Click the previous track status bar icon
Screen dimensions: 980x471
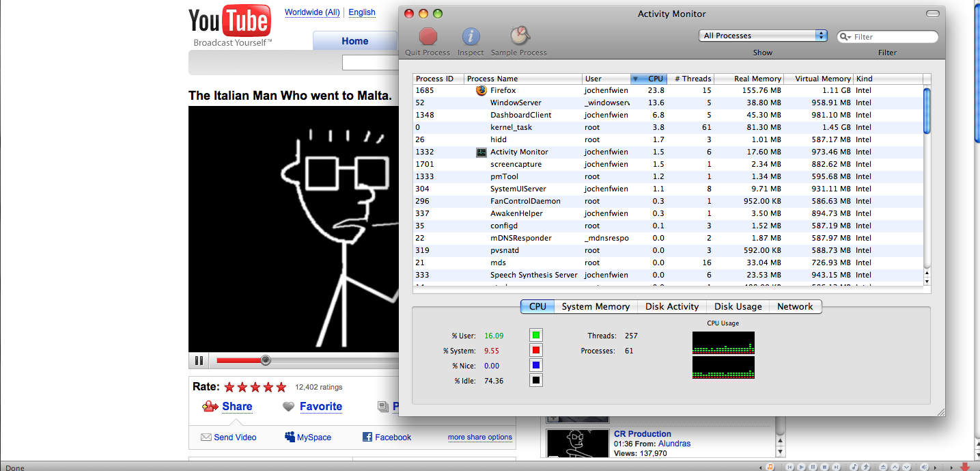[x=789, y=467]
